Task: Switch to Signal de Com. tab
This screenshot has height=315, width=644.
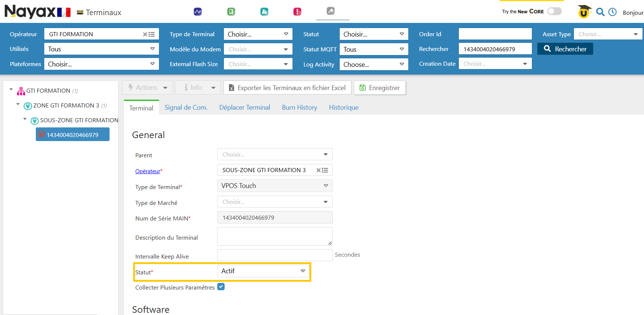Action: [x=186, y=107]
